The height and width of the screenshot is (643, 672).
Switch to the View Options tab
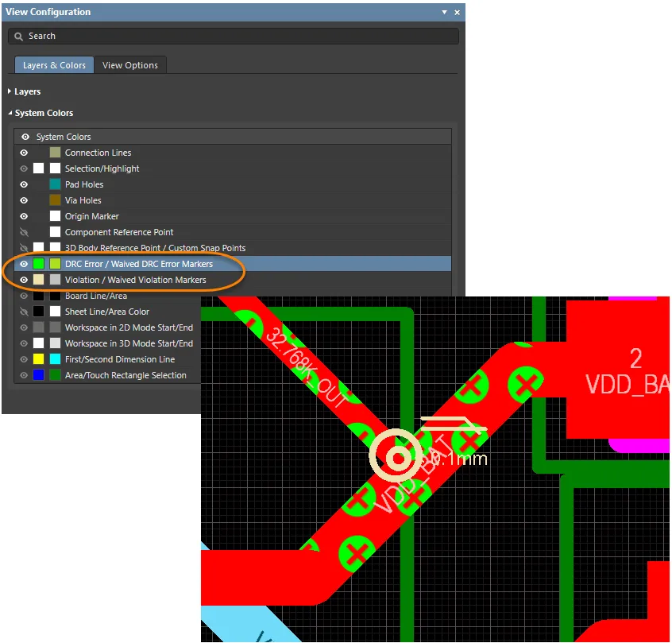click(130, 66)
